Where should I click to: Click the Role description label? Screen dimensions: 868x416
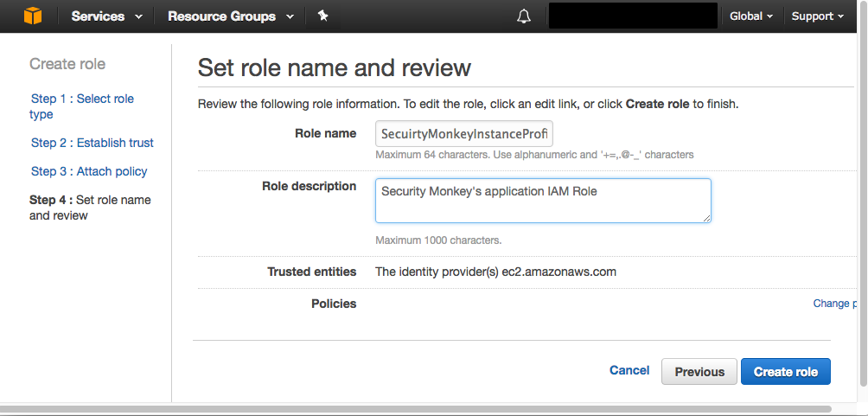tap(309, 186)
